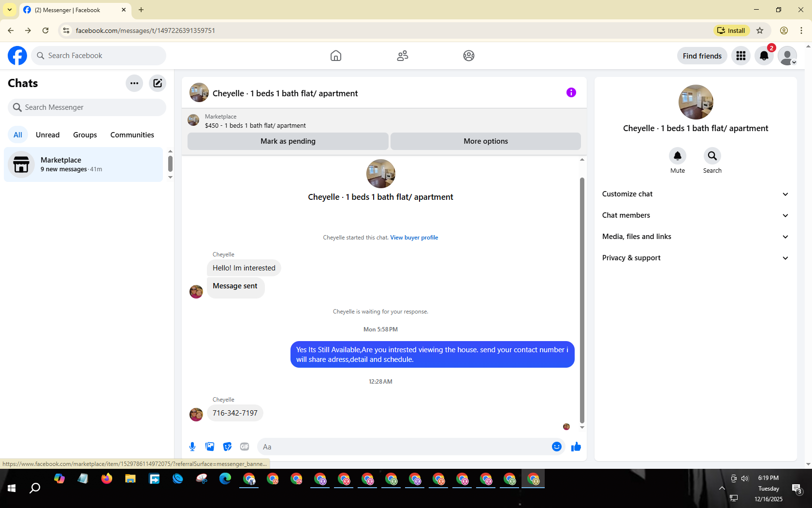
Task: Open the View buyer profile link
Action: click(414, 238)
